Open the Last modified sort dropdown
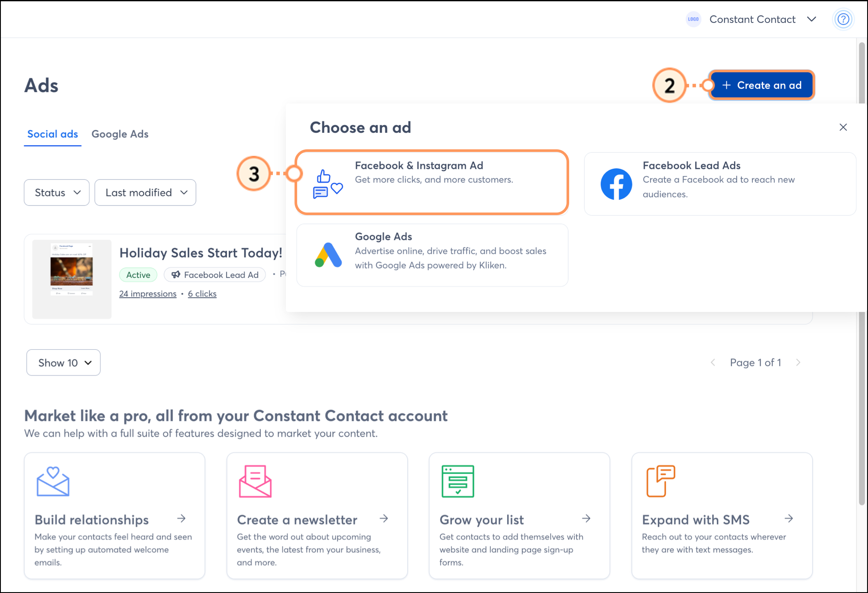868x593 pixels. [x=145, y=193]
